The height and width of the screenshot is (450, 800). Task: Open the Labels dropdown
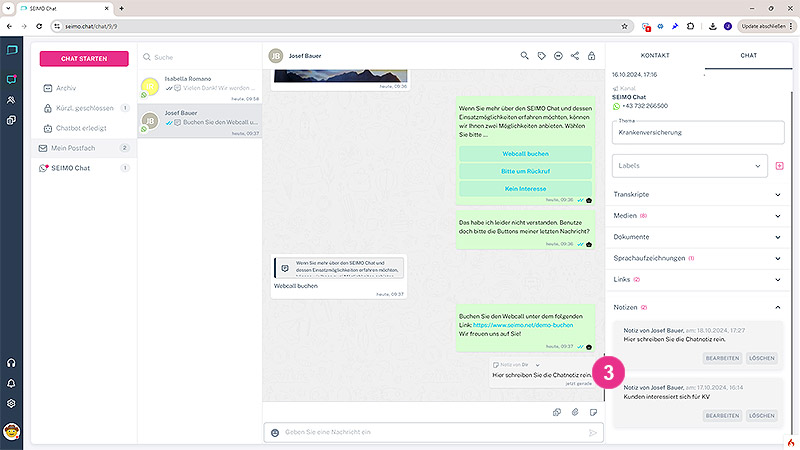point(689,166)
